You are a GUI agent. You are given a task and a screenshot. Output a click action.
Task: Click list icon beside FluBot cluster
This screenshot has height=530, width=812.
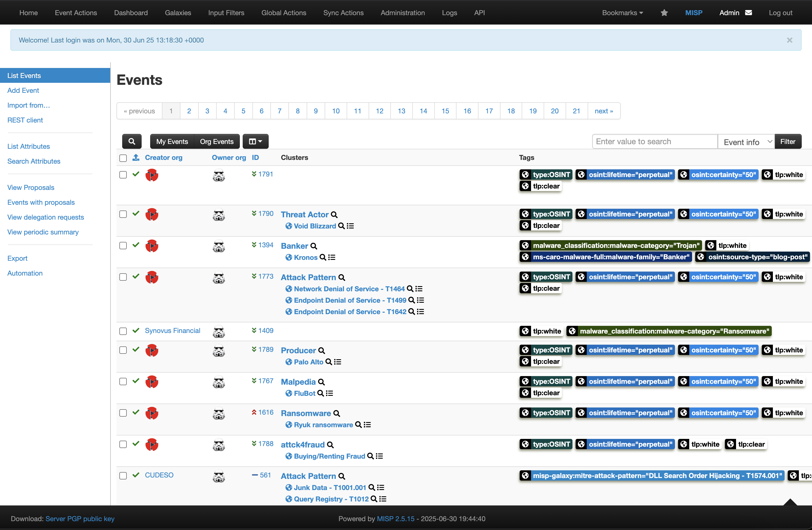[329, 393]
